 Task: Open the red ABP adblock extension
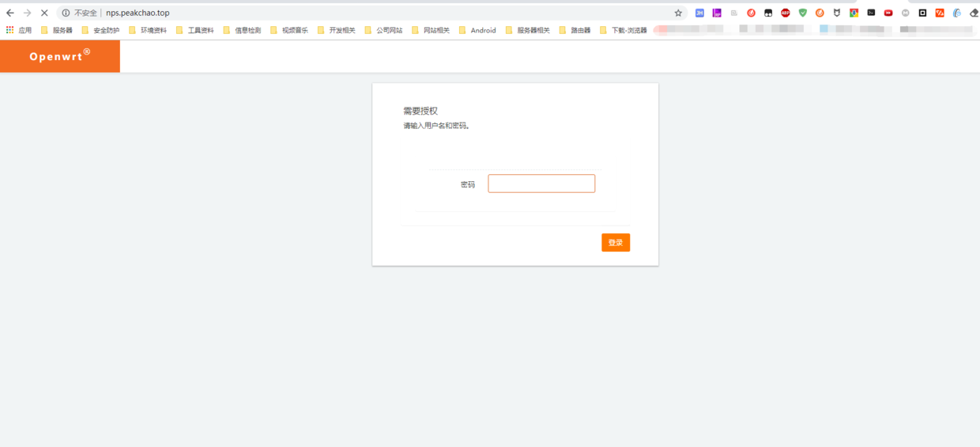pos(786,13)
